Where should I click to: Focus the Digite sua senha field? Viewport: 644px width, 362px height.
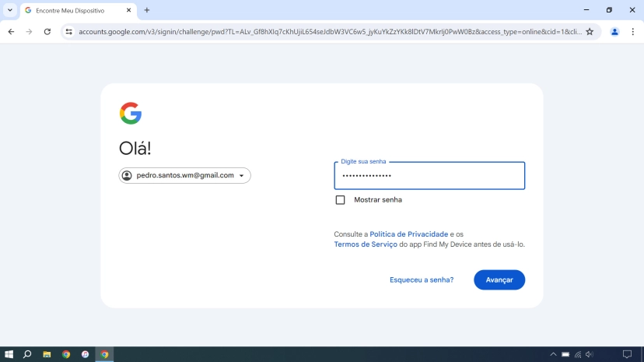click(429, 175)
